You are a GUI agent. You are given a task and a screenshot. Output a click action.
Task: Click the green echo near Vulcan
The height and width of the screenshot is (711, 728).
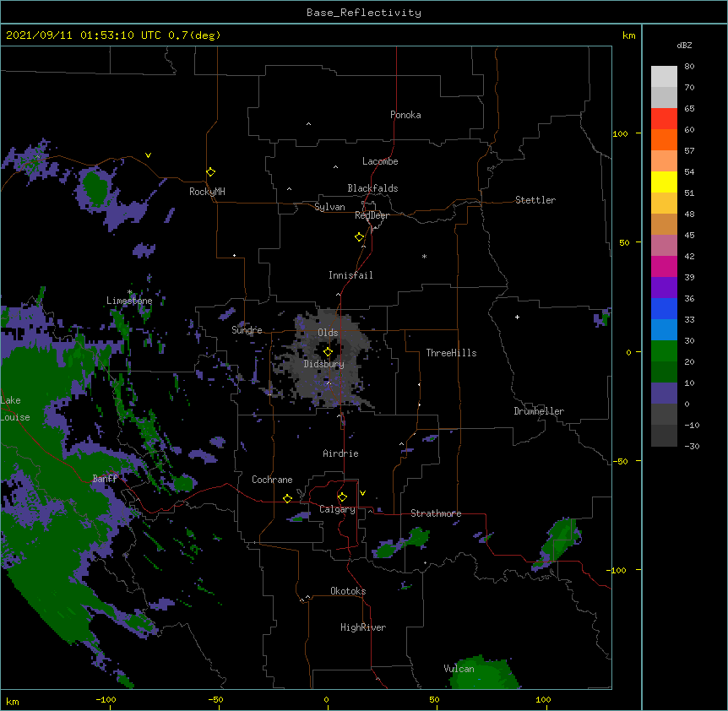point(483,673)
